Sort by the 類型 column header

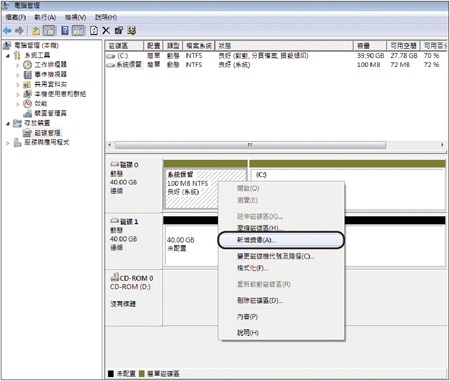[173, 46]
